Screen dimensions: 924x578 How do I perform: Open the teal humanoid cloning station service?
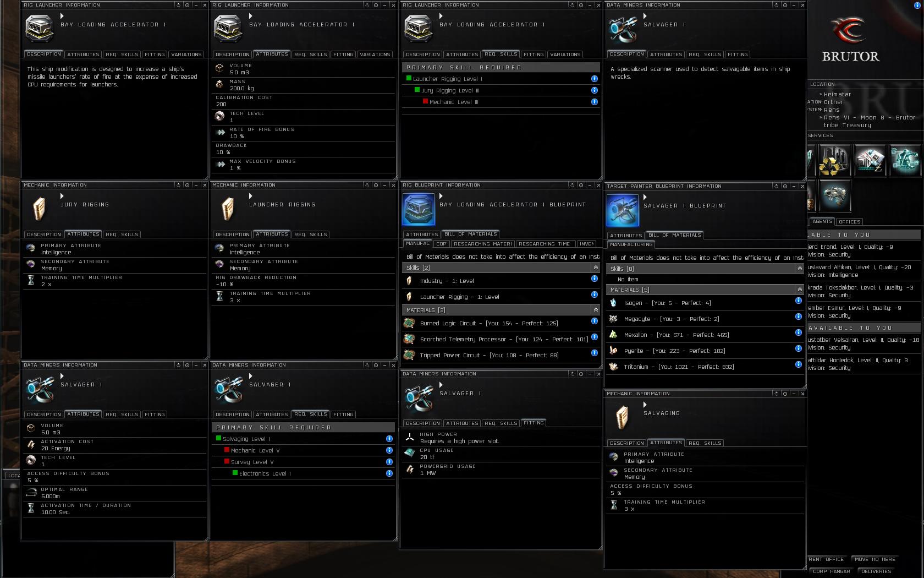[x=905, y=160]
